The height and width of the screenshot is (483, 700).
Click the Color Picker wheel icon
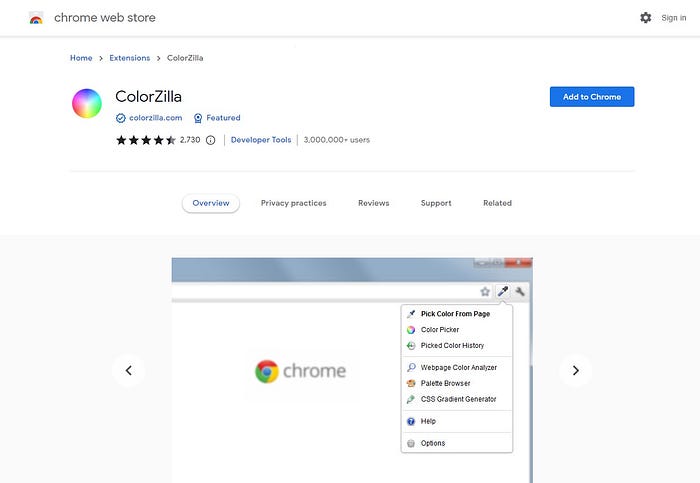pyautogui.click(x=411, y=330)
